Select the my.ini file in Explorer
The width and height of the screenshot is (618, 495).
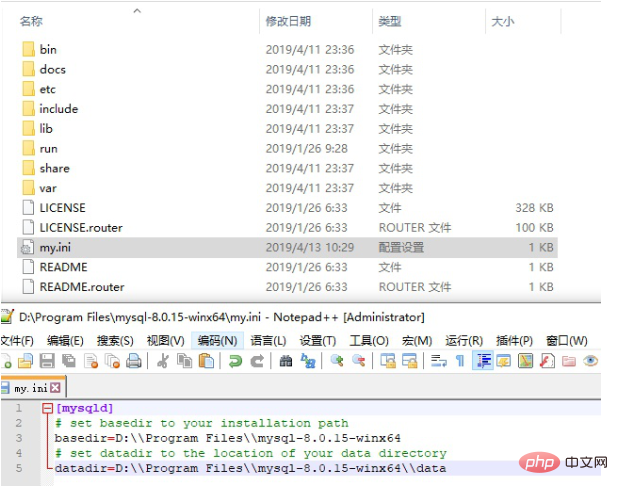pyautogui.click(x=287, y=248)
